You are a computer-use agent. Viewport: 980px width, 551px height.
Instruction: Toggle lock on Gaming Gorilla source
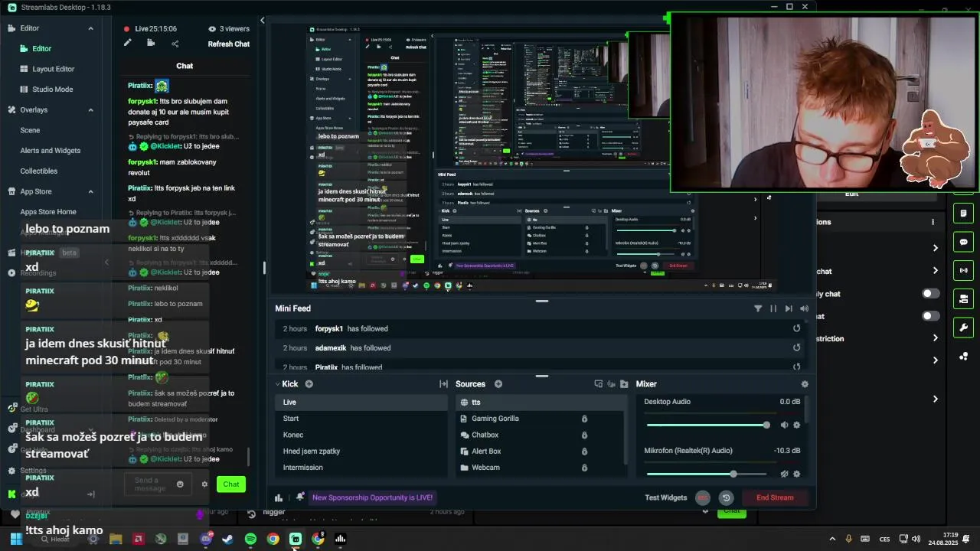584,419
